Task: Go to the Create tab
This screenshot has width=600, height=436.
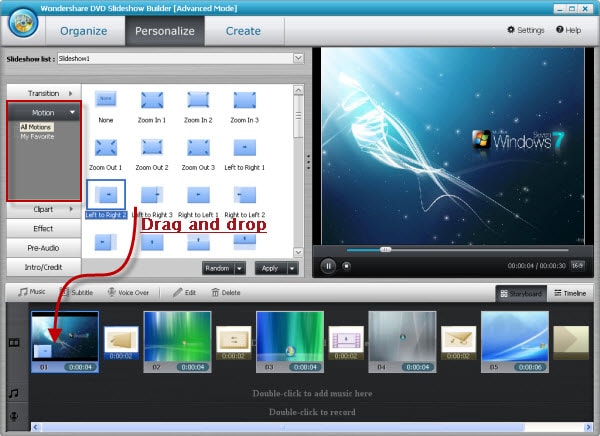Action: (x=243, y=31)
